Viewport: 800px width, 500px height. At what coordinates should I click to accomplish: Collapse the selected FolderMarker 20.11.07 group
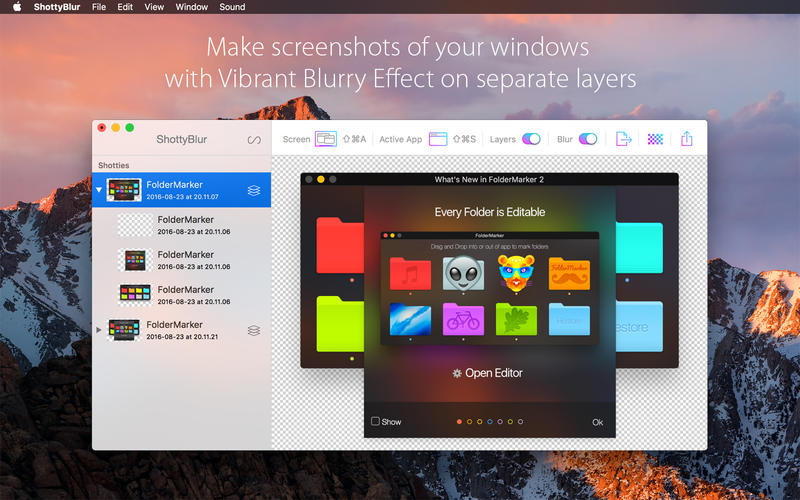pos(99,190)
